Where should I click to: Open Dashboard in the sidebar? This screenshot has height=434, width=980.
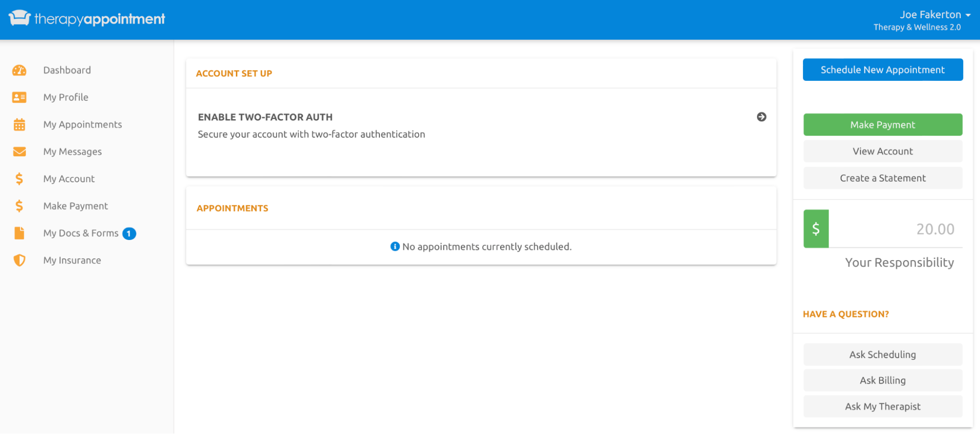(x=67, y=70)
